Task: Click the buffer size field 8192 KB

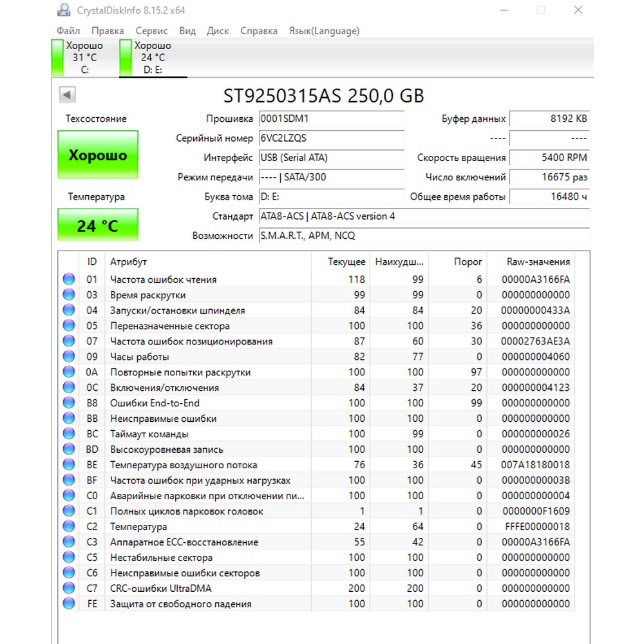Action: click(549, 118)
